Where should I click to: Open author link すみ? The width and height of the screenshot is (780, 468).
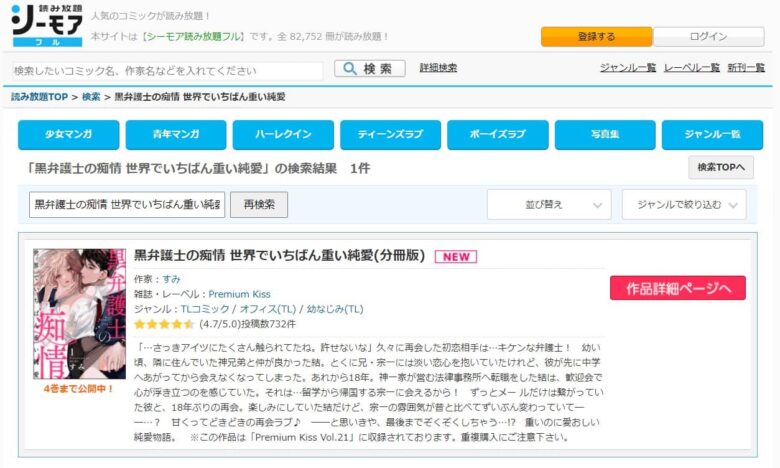[x=171, y=279]
